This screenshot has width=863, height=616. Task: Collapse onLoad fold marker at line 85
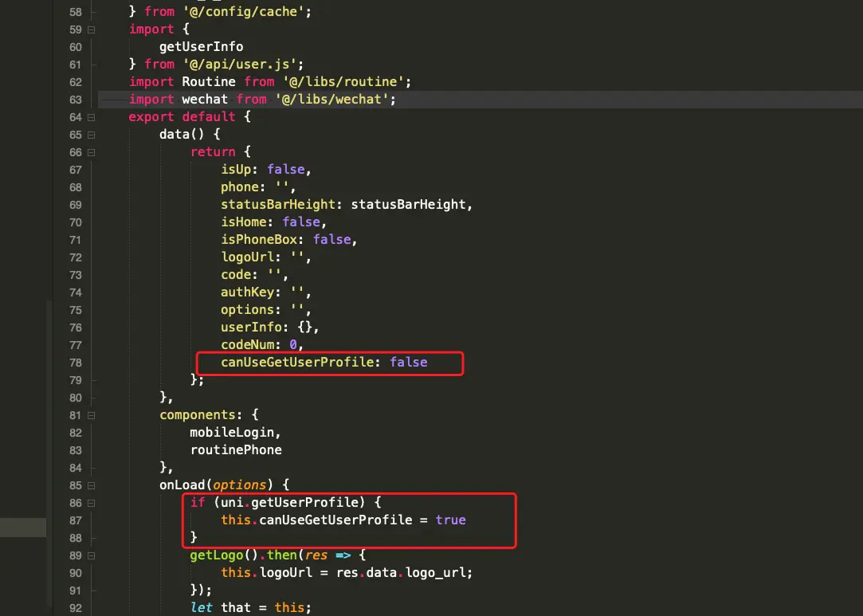92,485
